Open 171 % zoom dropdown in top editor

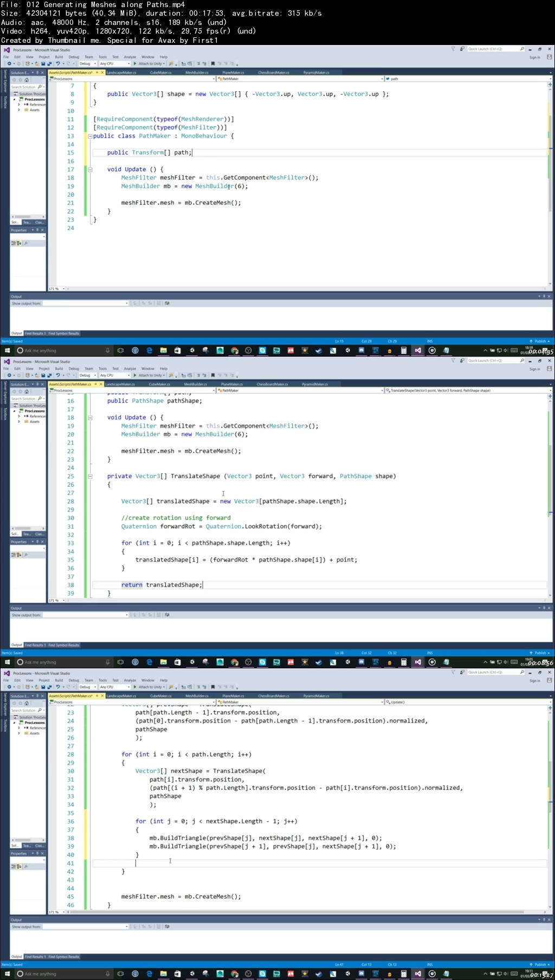tap(57, 289)
